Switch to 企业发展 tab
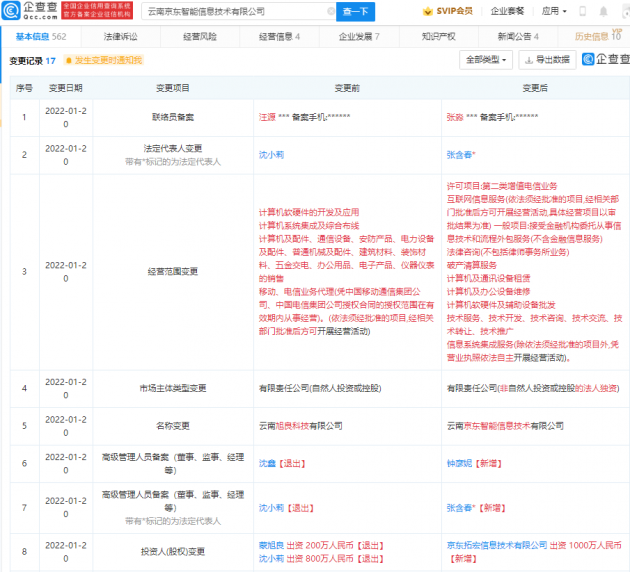The height and width of the screenshot is (572, 630). [x=359, y=37]
